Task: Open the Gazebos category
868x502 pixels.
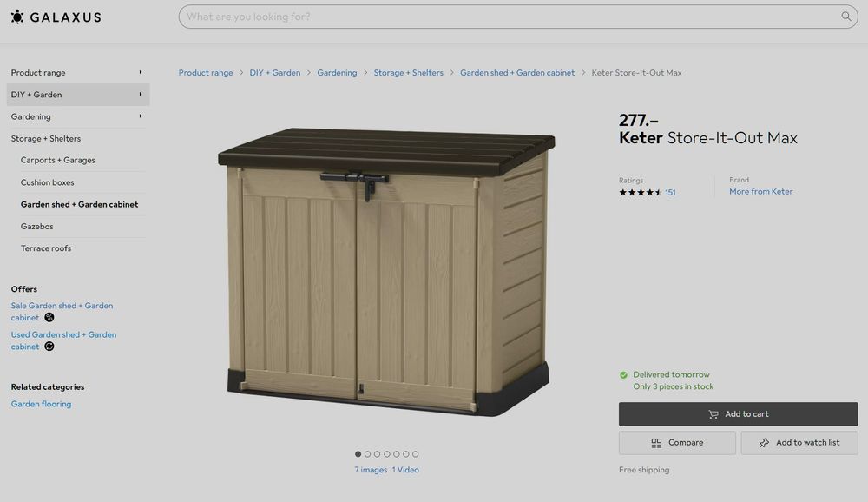Action: pos(37,226)
